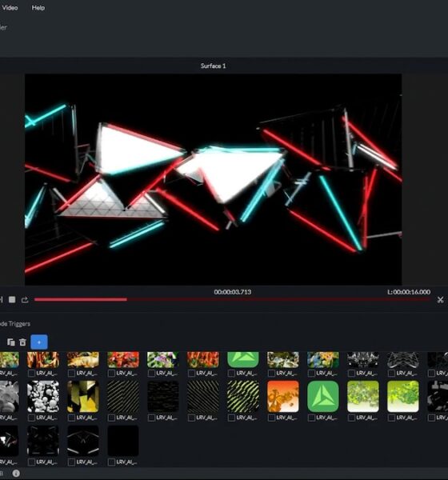Open the Video menu
The image size is (448, 480).
[10, 8]
